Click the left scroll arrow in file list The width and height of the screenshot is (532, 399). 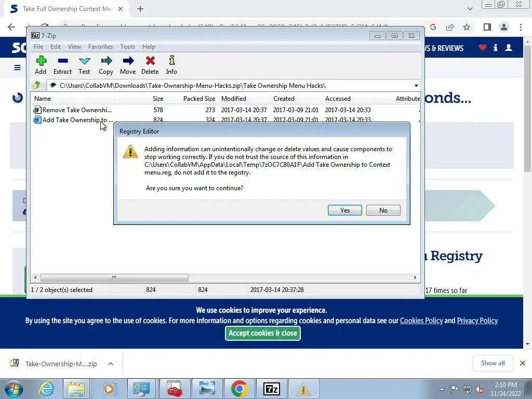(x=35, y=277)
